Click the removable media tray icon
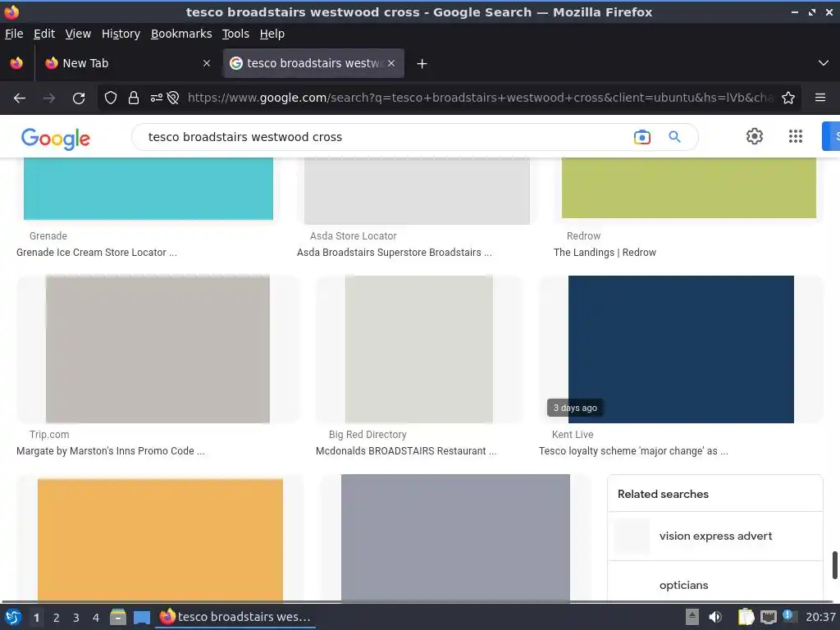The width and height of the screenshot is (840, 630). pos(692,617)
